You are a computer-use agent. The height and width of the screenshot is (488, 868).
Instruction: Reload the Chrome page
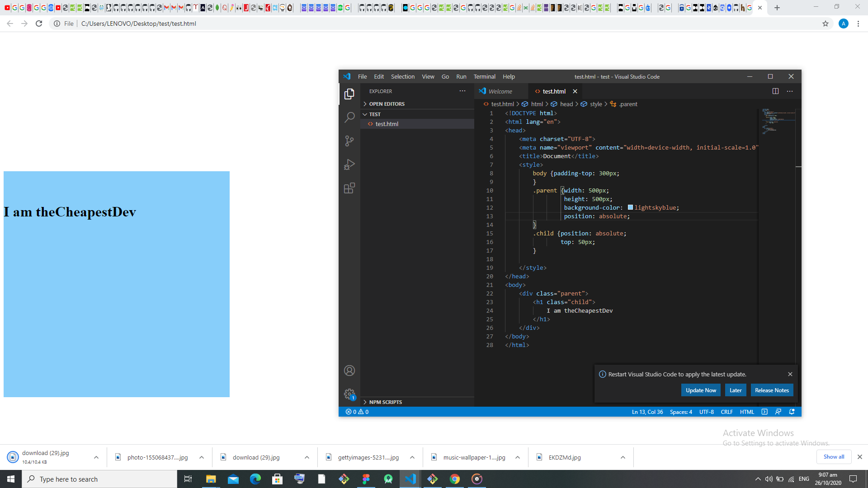pos(39,23)
